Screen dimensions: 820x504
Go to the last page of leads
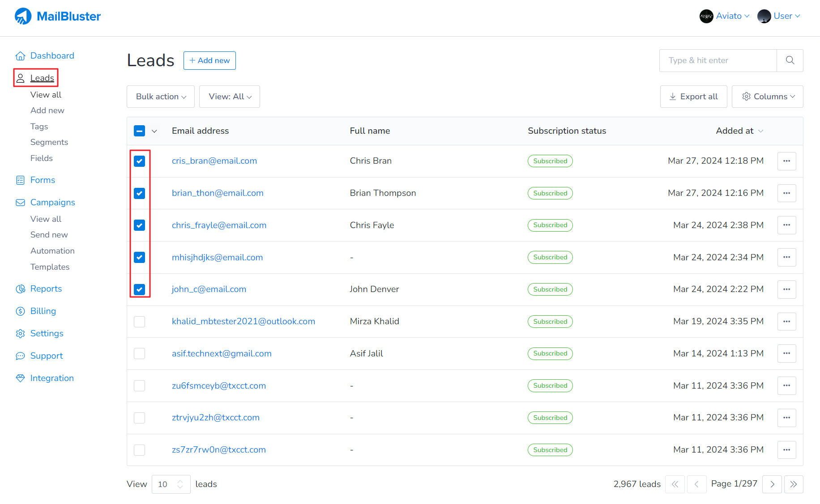click(x=794, y=484)
